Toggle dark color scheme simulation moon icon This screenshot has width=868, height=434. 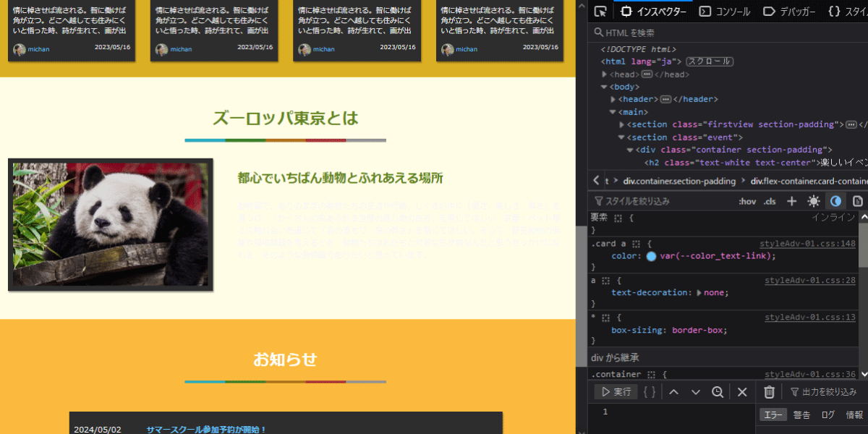835,201
